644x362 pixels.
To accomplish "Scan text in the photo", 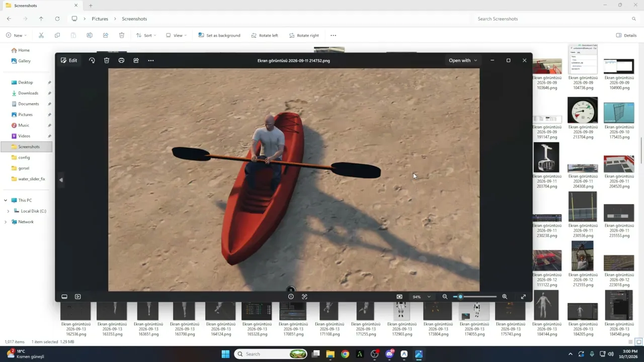I will tap(304, 297).
